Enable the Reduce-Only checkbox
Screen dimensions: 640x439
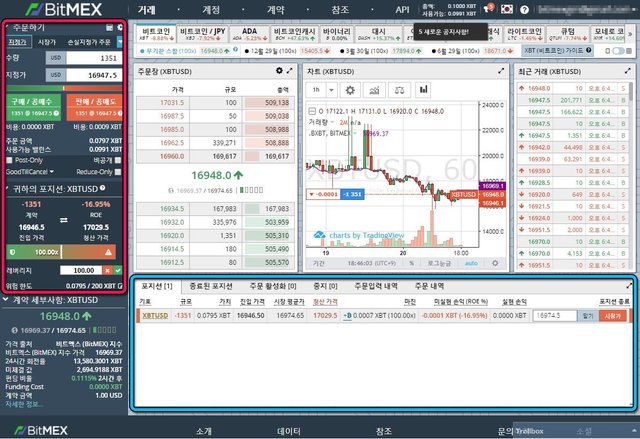coord(118,172)
